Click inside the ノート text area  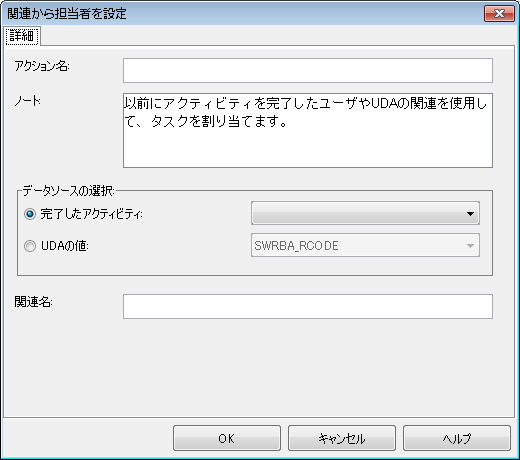[308, 130]
